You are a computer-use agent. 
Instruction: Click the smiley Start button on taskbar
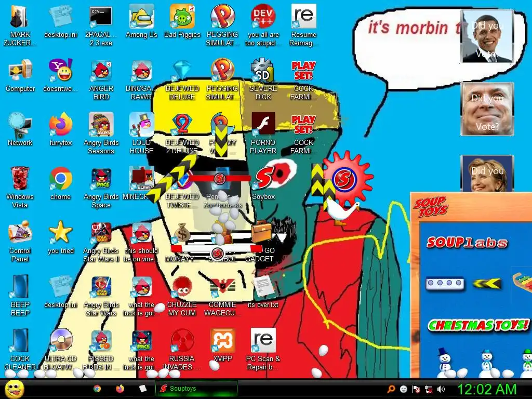click(14, 389)
